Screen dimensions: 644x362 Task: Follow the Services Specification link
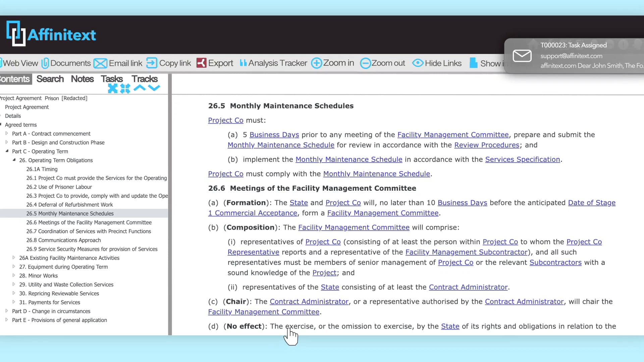523,160
